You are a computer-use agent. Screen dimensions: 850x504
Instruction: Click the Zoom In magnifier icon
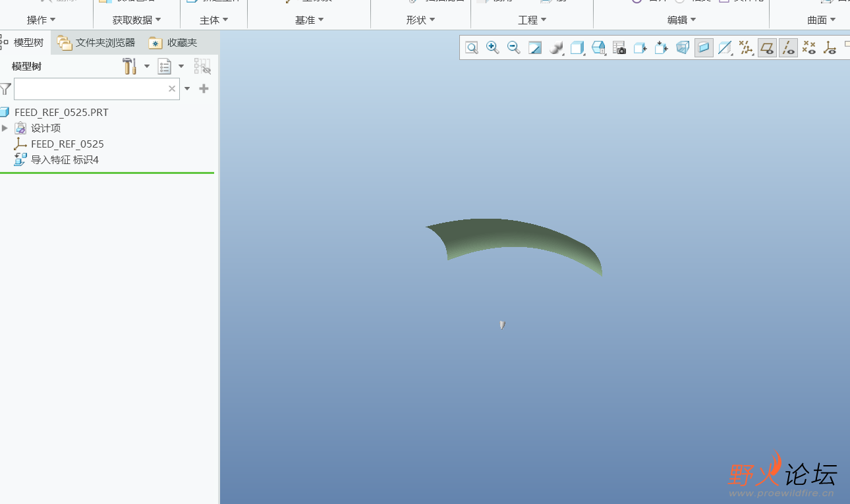[x=493, y=47]
